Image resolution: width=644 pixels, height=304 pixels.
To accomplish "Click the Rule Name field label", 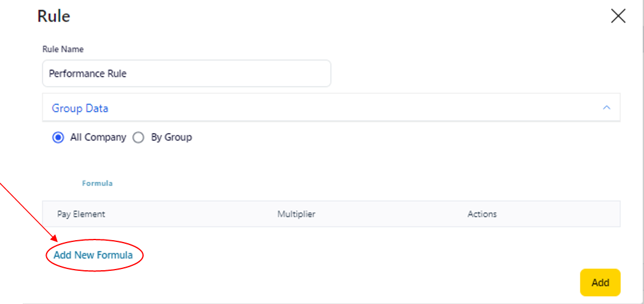I will (63, 49).
